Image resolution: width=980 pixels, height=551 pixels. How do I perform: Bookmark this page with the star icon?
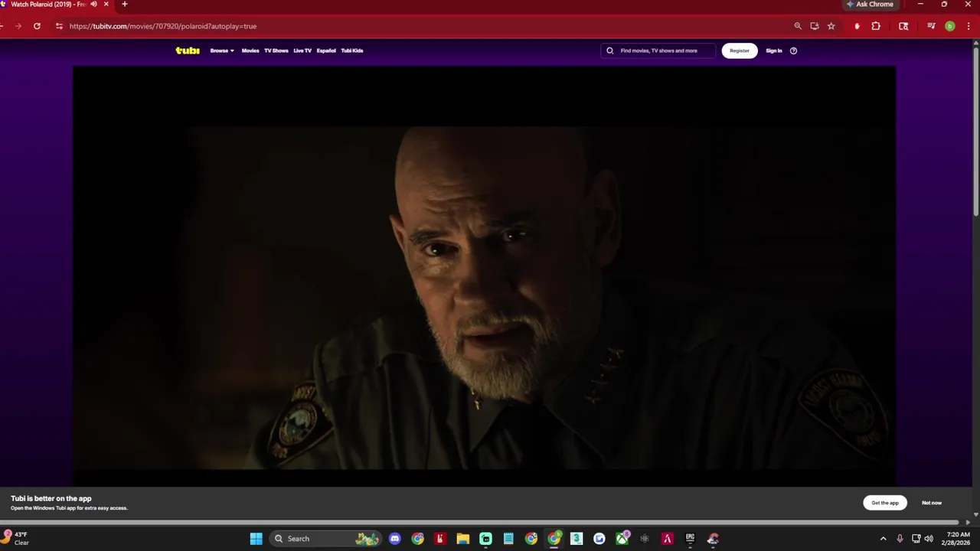point(831,26)
